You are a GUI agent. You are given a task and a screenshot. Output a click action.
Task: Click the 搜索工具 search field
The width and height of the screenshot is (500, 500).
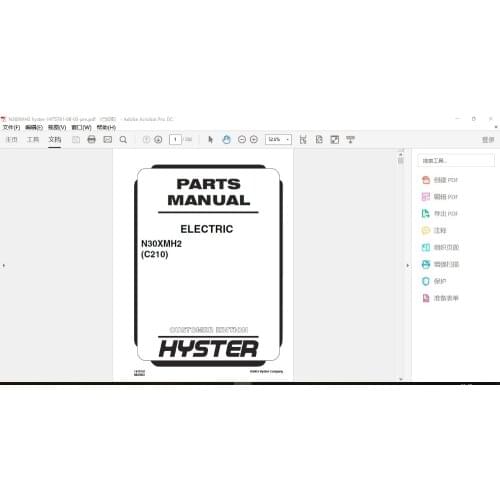pyautogui.click(x=456, y=161)
